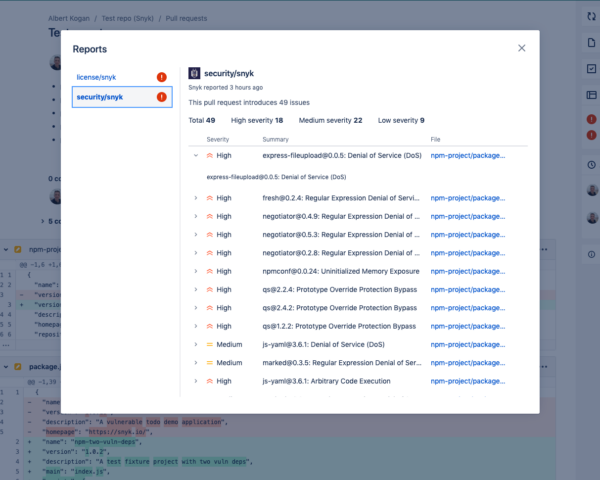Expand the npmconf@0.0.24 issue row

[195, 271]
